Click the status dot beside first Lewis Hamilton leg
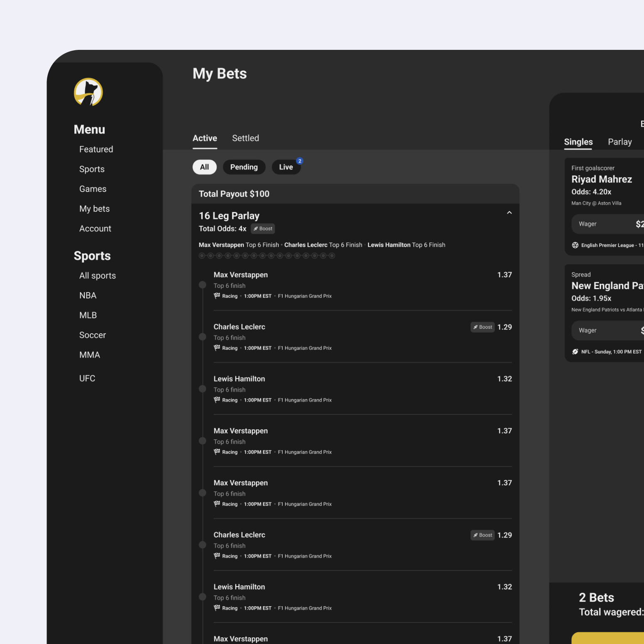644x644 pixels. point(202,388)
